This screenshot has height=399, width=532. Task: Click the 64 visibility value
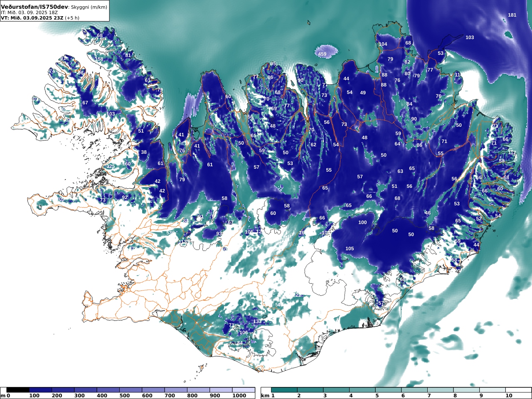click(397, 144)
